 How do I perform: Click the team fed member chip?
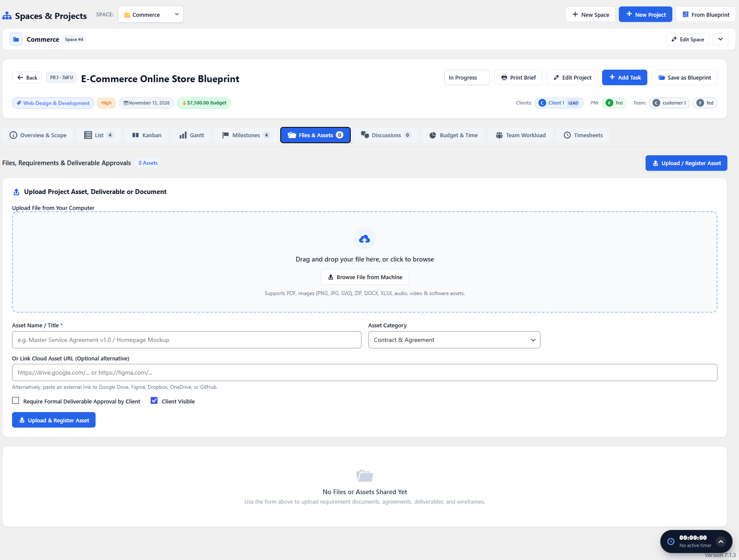click(x=705, y=103)
